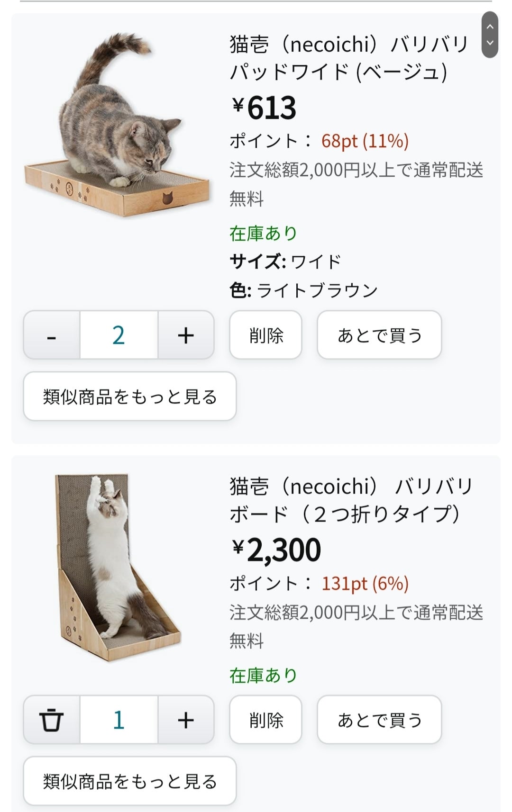Click the trash icon for the Baribari Board
The width and height of the screenshot is (512, 812).
[x=52, y=720]
